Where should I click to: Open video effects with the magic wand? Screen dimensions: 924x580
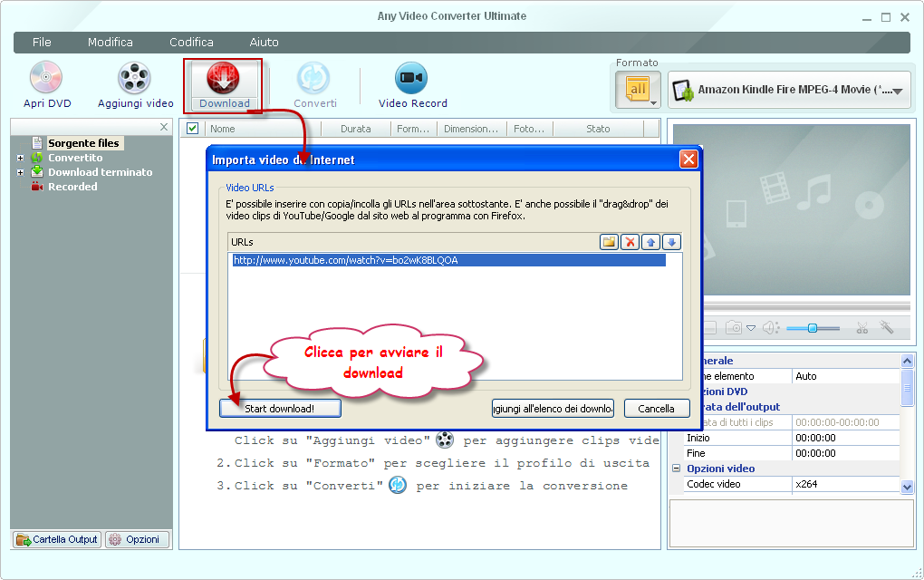click(x=886, y=327)
